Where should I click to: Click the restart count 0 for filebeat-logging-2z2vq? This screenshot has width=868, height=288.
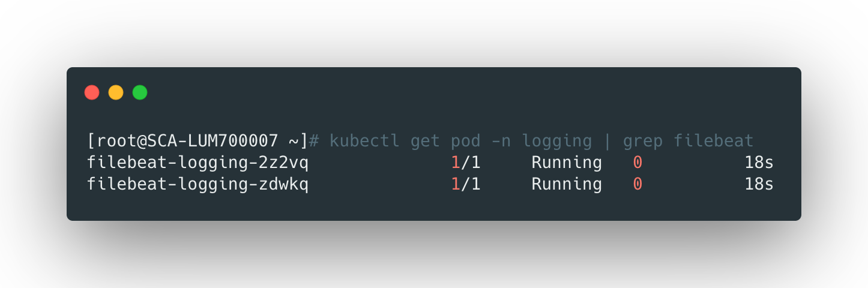(x=637, y=163)
